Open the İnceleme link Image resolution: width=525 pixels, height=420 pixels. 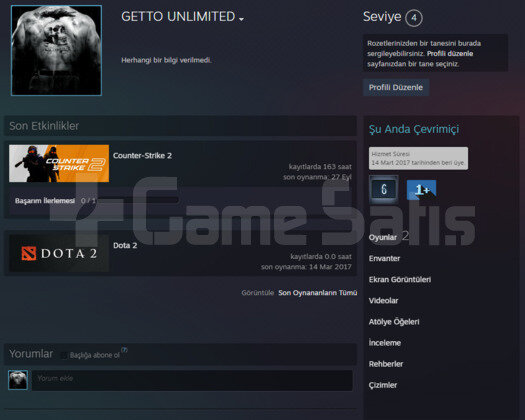click(x=385, y=343)
